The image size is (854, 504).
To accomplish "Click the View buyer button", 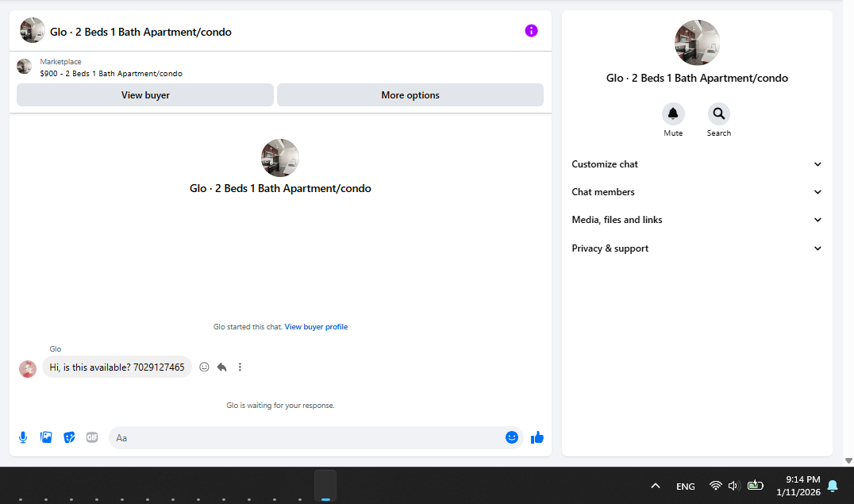I will (145, 94).
